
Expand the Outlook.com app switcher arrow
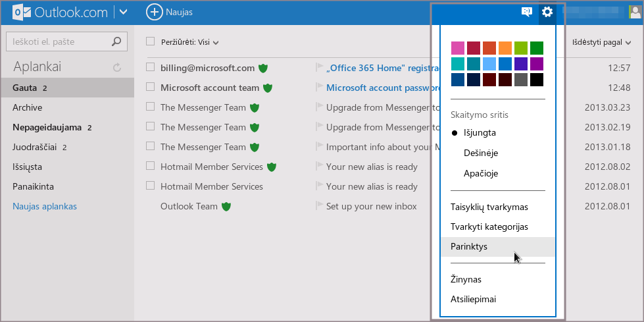123,12
